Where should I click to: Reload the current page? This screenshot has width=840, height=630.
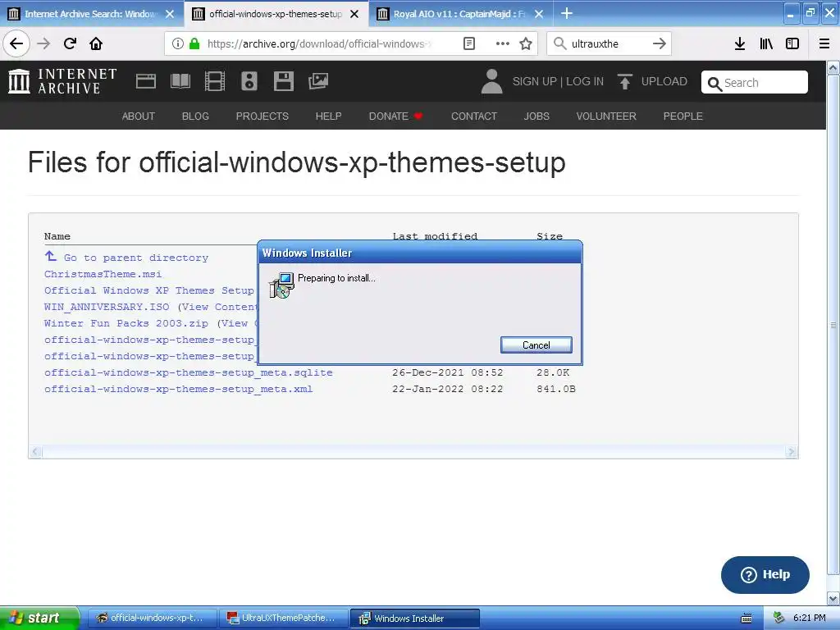70,43
